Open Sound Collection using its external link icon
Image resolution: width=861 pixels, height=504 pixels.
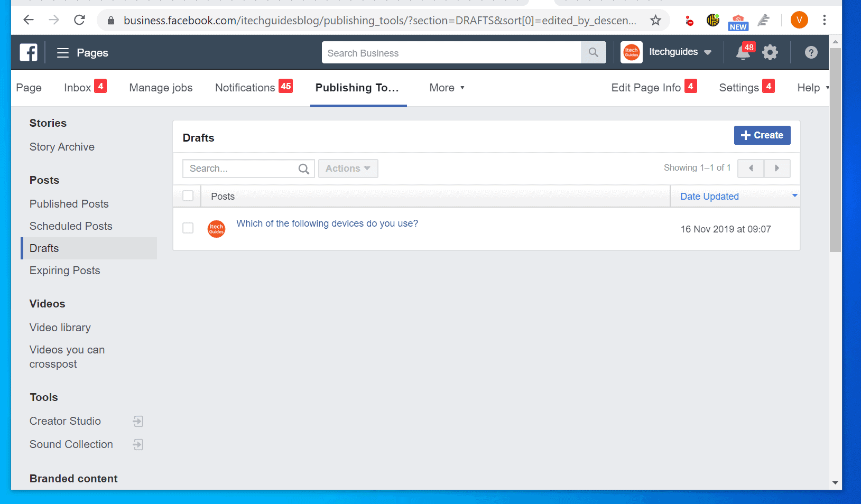click(x=137, y=444)
